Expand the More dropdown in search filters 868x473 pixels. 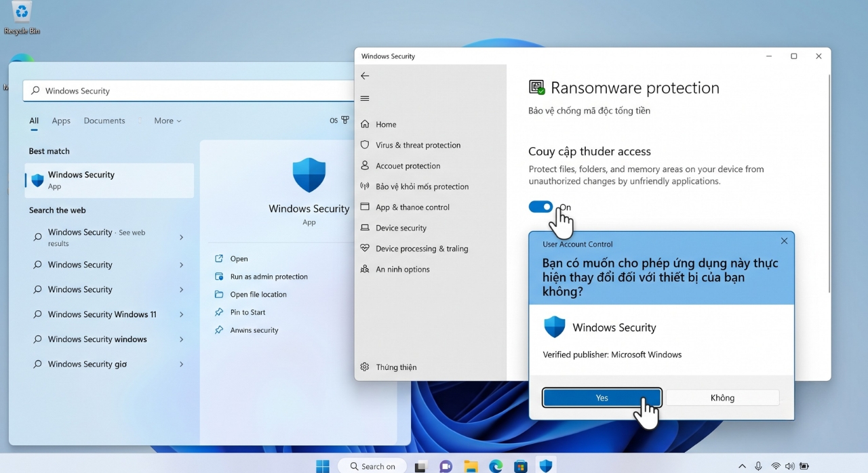[x=167, y=121]
